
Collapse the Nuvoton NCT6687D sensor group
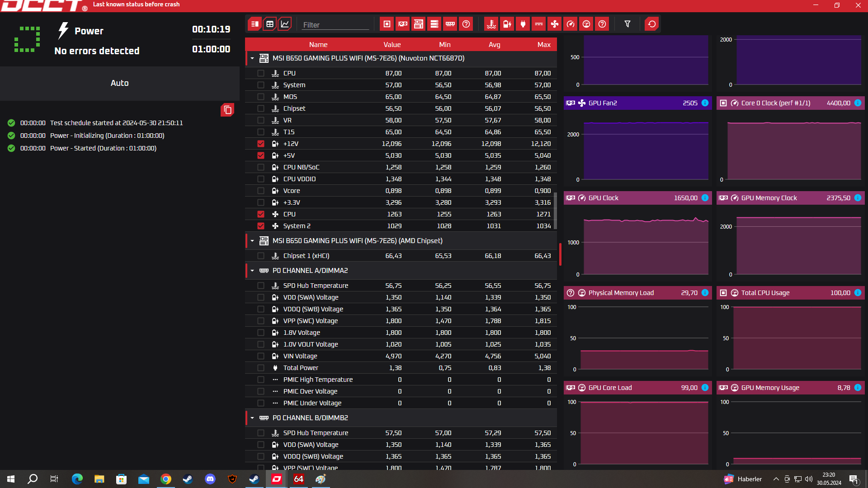[252, 58]
